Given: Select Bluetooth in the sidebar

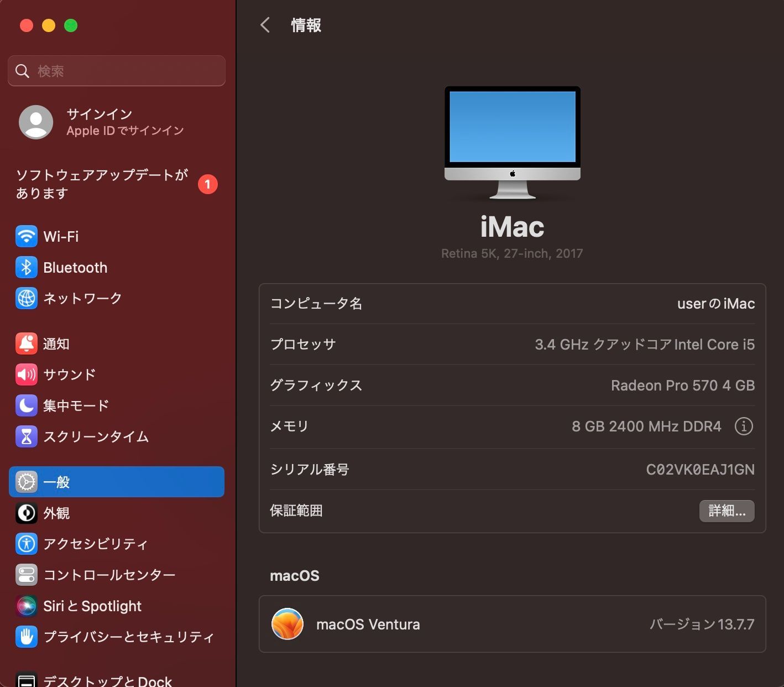Looking at the screenshot, I should (x=117, y=267).
